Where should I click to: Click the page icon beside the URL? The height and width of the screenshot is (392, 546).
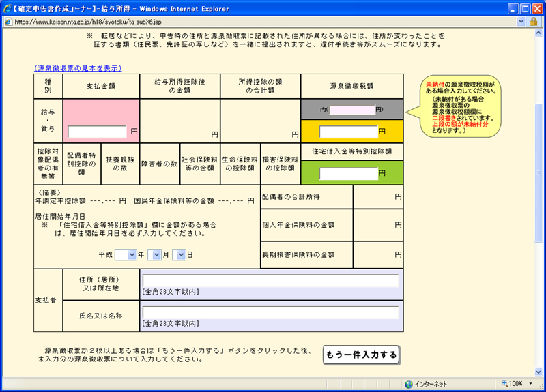8,22
